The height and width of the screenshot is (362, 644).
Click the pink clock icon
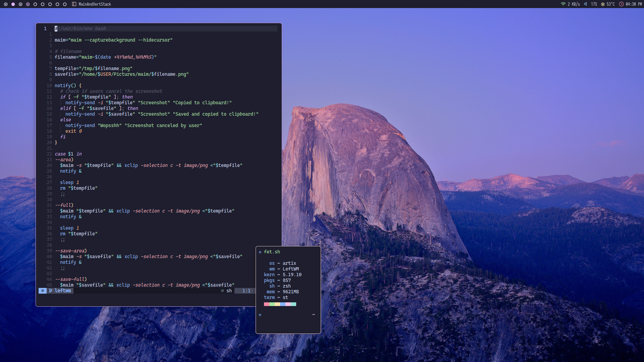click(621, 4)
